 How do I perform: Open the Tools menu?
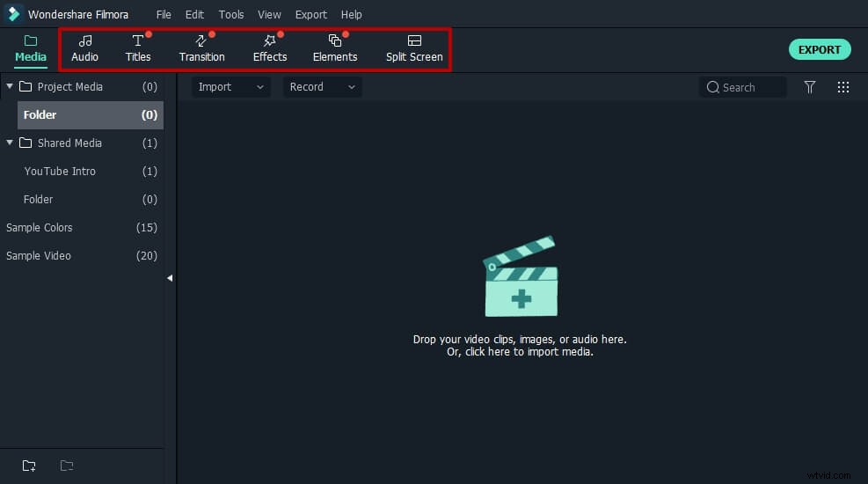click(x=230, y=14)
